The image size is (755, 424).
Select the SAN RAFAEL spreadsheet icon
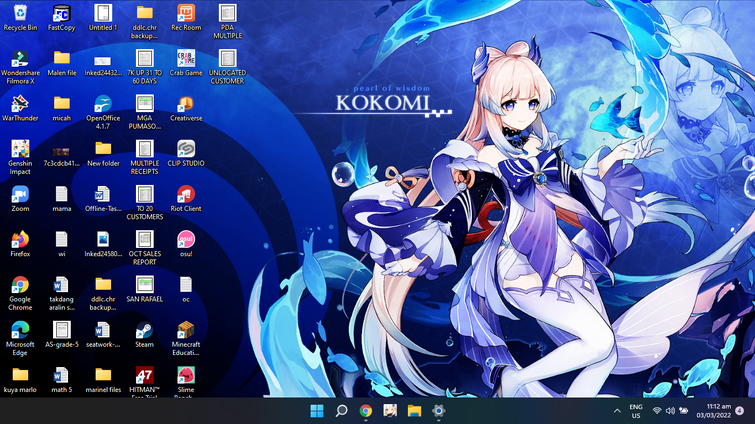[x=144, y=289]
